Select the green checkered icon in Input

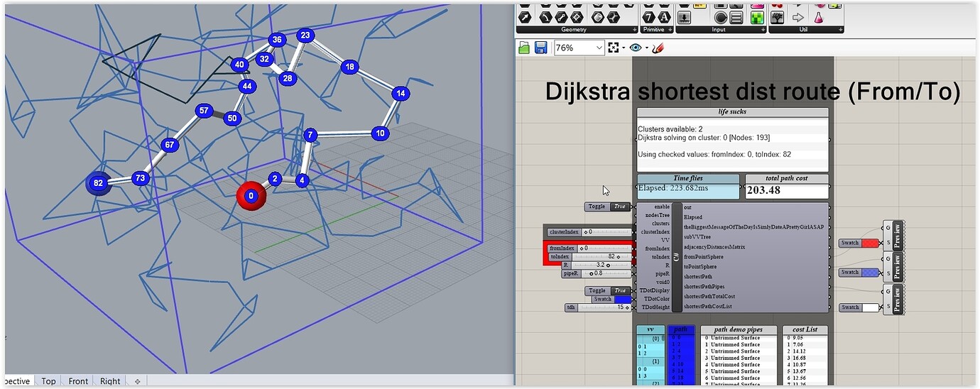[757, 17]
